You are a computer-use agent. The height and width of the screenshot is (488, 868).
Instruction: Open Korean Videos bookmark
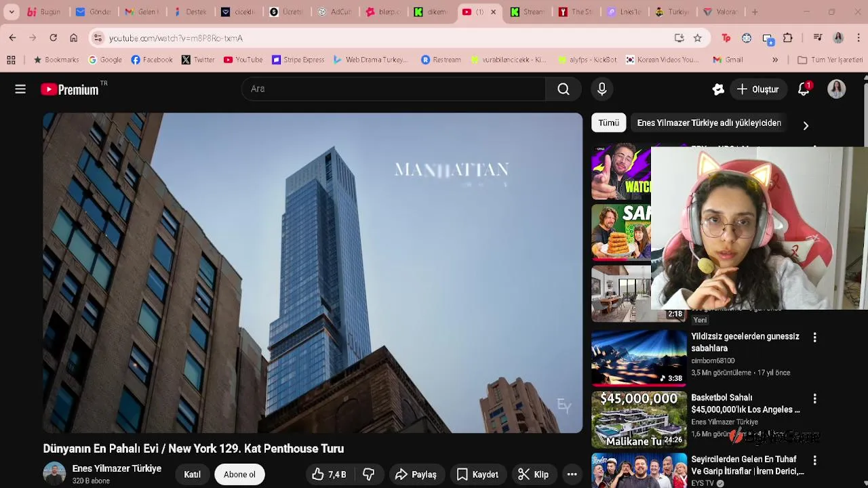[x=662, y=60]
